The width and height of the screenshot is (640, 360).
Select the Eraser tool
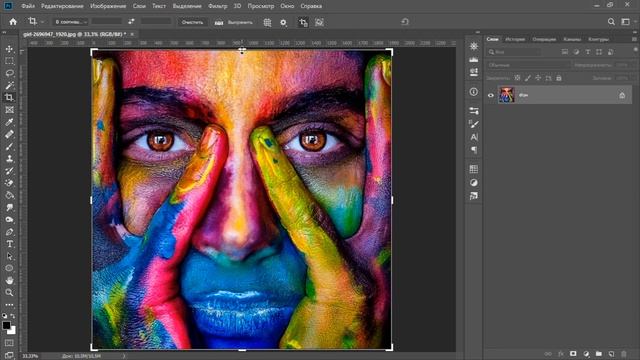point(9,183)
